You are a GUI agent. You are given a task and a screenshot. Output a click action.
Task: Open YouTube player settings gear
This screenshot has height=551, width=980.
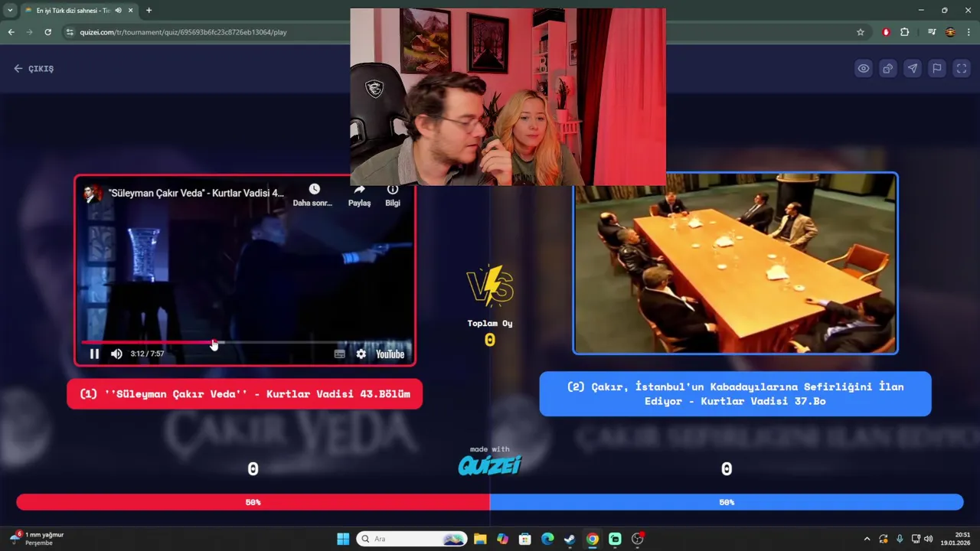361,354
